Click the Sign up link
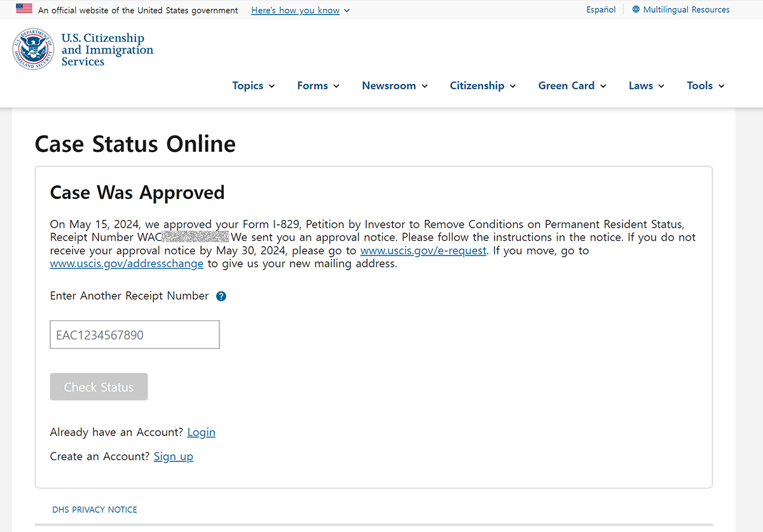 [174, 456]
